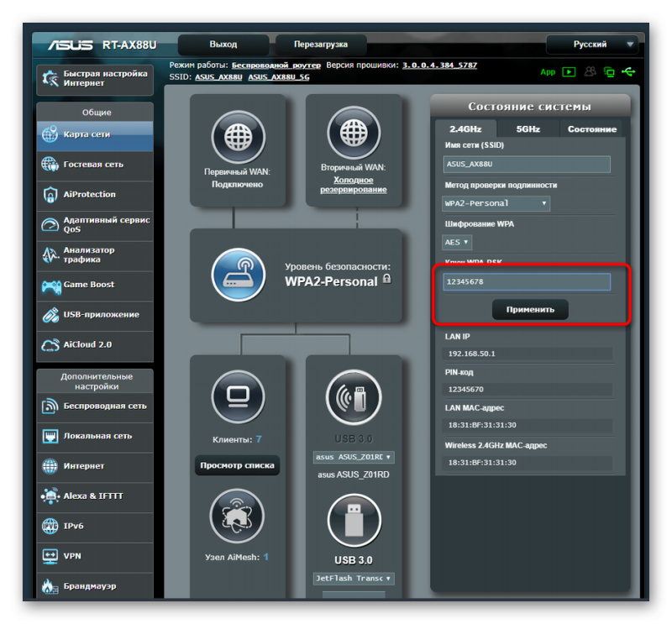Switch to the 2.4GHz tab
This screenshot has width=672, height=624.
pos(465,129)
